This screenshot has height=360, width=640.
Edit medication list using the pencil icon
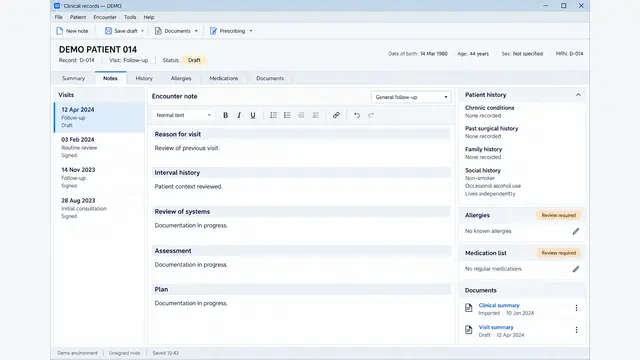click(x=576, y=269)
